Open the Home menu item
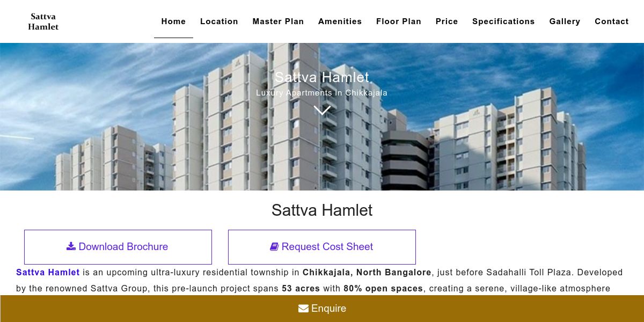The image size is (644, 322). pos(173,21)
